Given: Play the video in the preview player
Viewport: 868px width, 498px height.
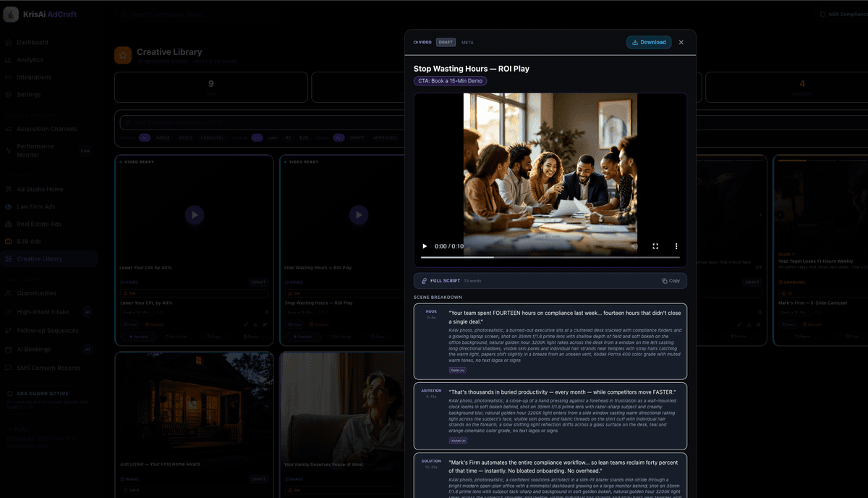Looking at the screenshot, I should (x=425, y=246).
